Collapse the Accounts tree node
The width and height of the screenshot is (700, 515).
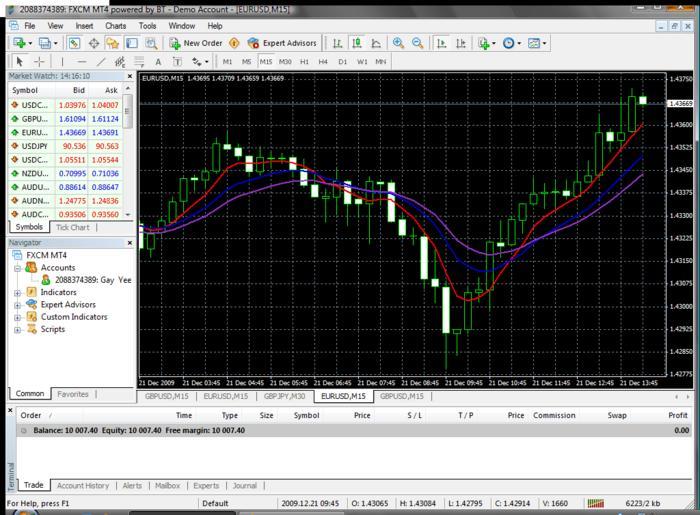click(x=17, y=268)
